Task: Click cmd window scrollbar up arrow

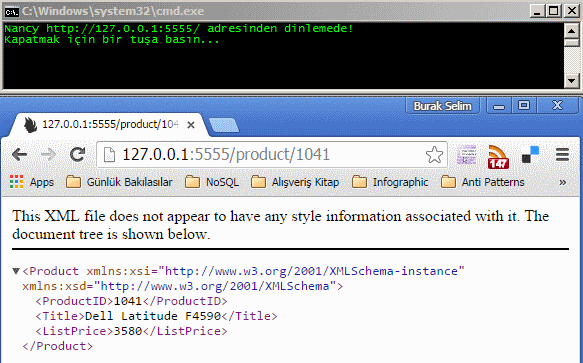Action: [x=571, y=31]
